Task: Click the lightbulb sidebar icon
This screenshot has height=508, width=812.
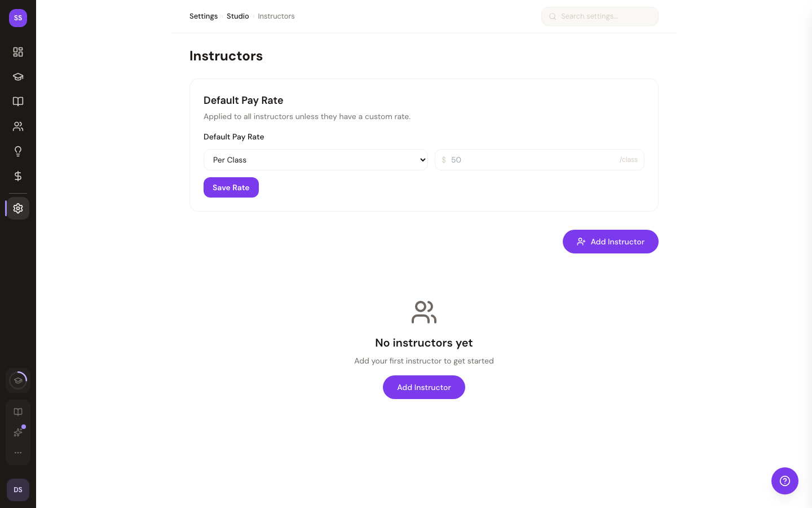Action: click(x=18, y=151)
